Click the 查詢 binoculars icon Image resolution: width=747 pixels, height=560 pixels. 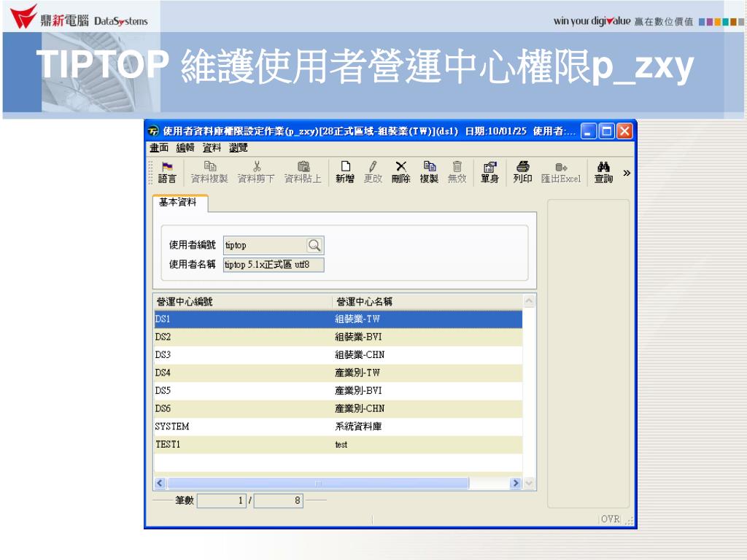(x=603, y=166)
